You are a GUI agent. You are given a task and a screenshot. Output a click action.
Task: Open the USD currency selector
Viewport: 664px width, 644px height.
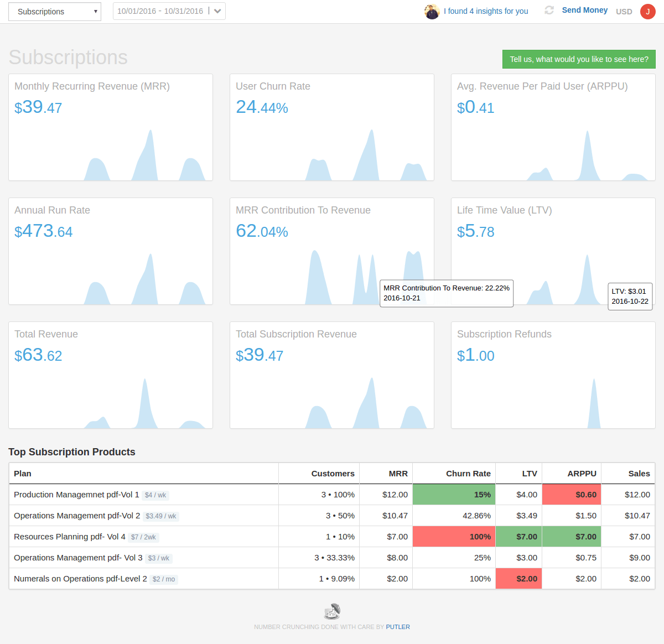pyautogui.click(x=624, y=11)
